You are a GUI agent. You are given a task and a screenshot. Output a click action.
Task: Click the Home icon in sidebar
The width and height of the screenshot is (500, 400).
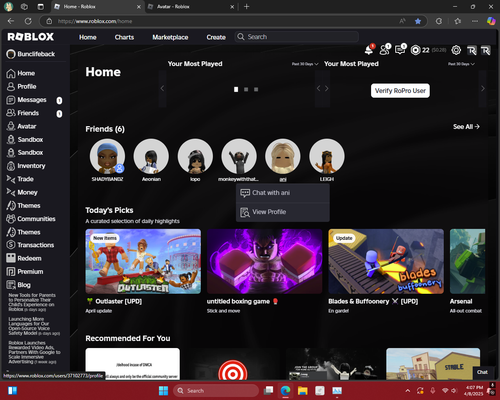(x=11, y=73)
